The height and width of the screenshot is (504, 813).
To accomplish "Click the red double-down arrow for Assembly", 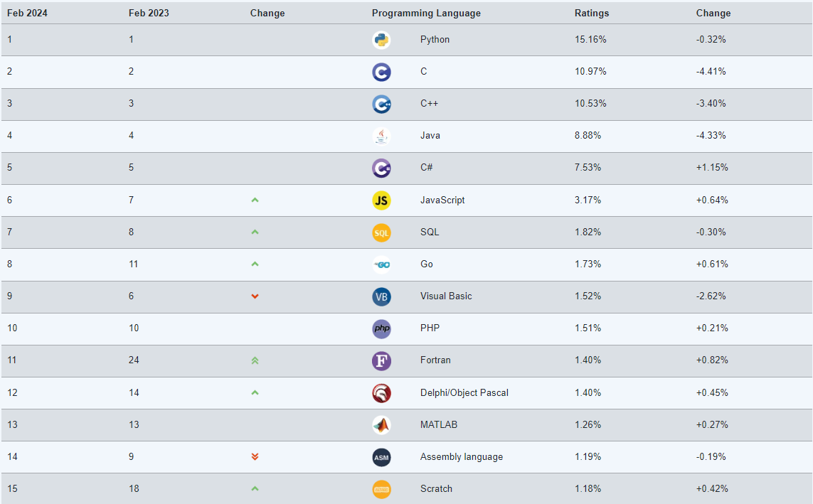I will [255, 456].
